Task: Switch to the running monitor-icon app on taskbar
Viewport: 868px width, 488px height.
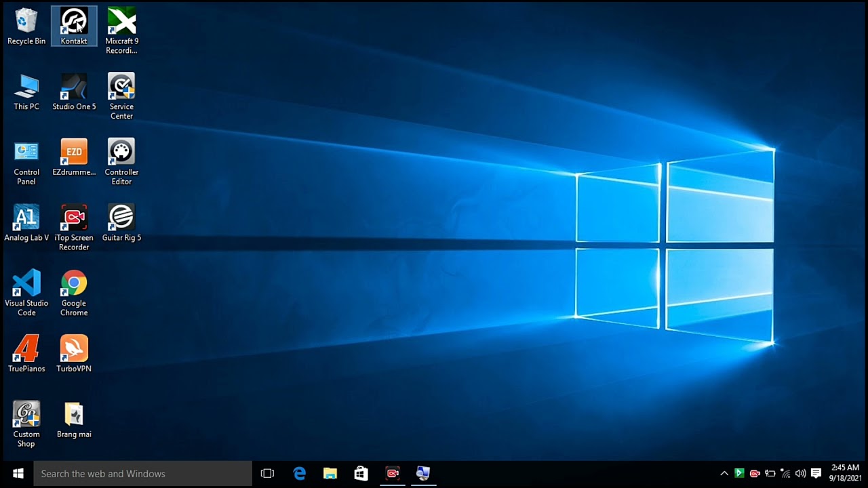Action: [x=423, y=473]
